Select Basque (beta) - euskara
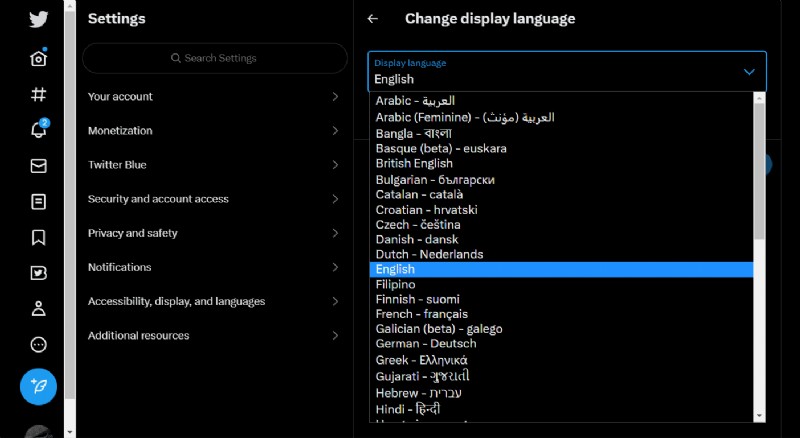This screenshot has height=438, width=800. coord(561,149)
